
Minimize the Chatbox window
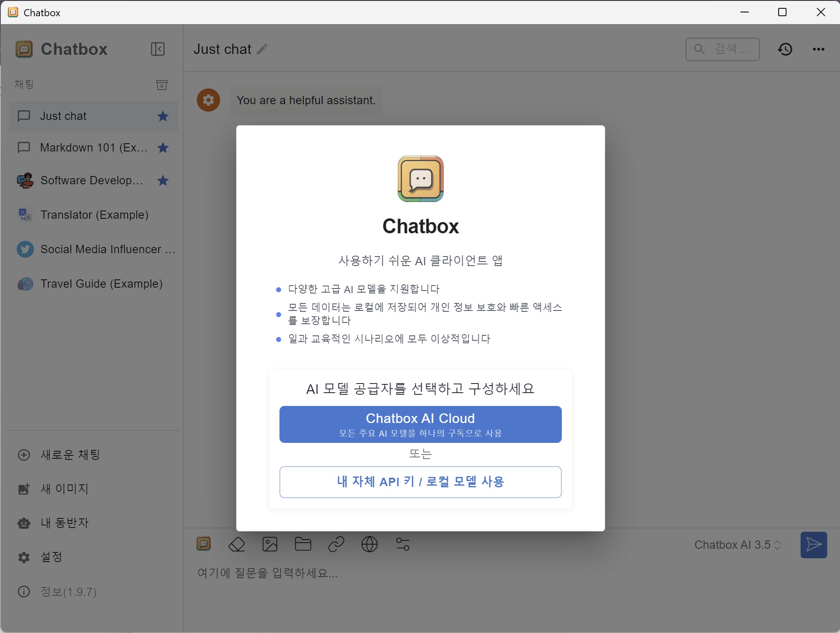click(744, 12)
